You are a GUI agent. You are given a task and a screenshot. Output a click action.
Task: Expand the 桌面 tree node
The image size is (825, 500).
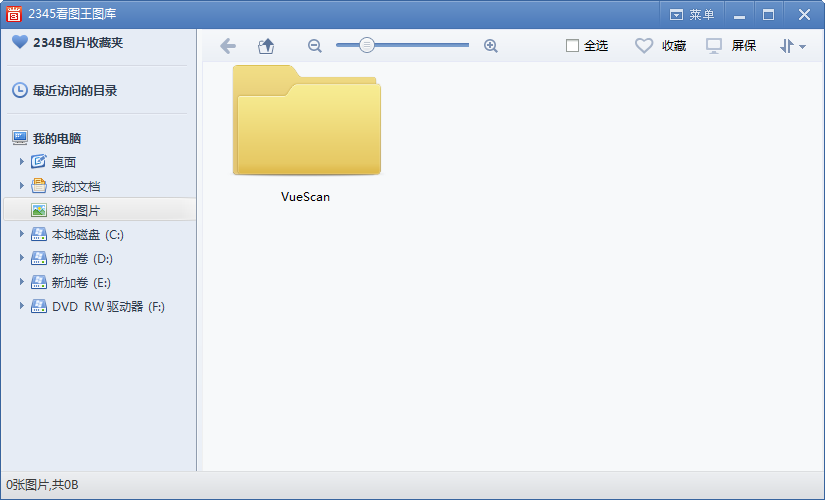[x=22, y=162]
